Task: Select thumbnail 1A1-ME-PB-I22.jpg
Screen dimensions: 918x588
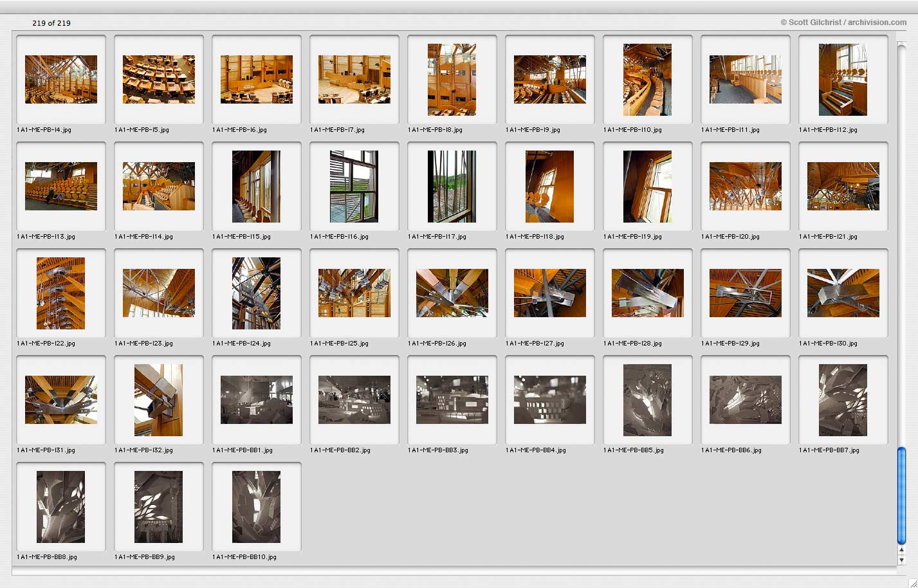Action: click(x=61, y=293)
